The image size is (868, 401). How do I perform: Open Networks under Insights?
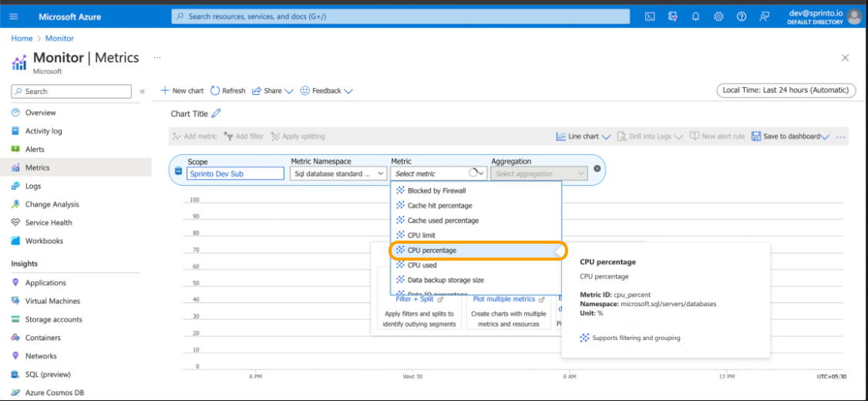pyautogui.click(x=41, y=356)
